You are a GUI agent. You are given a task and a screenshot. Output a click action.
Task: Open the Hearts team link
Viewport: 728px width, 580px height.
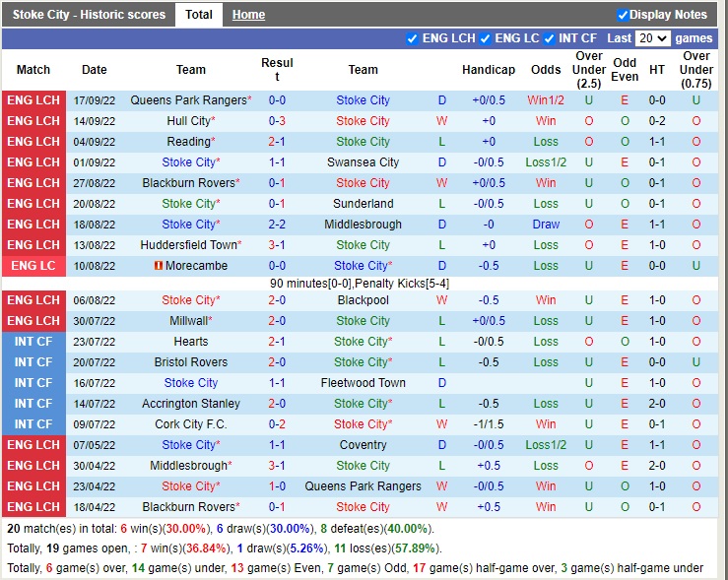[x=191, y=342]
